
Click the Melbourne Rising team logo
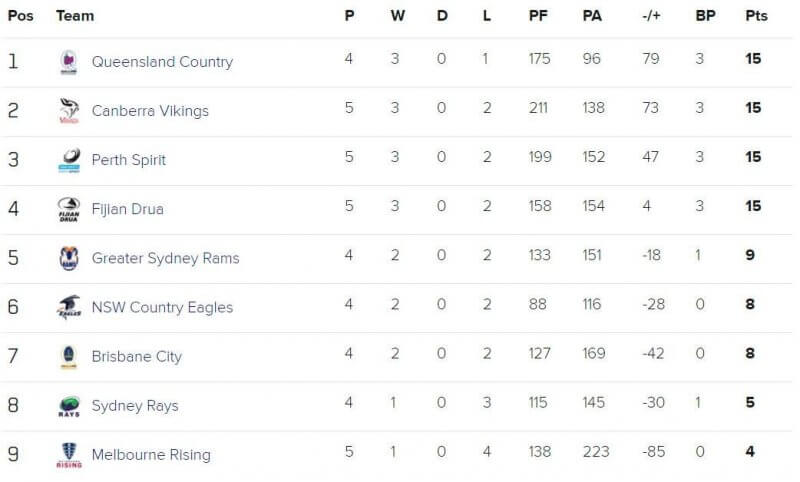click(x=69, y=455)
